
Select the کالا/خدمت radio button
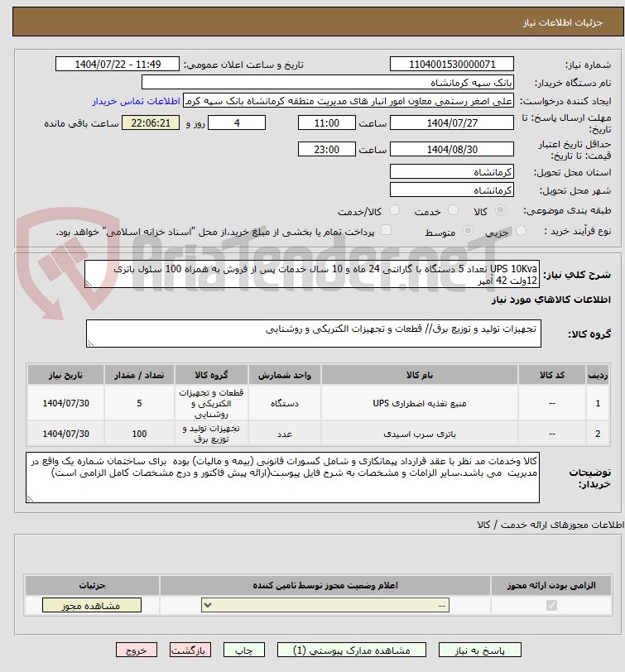[x=394, y=210]
